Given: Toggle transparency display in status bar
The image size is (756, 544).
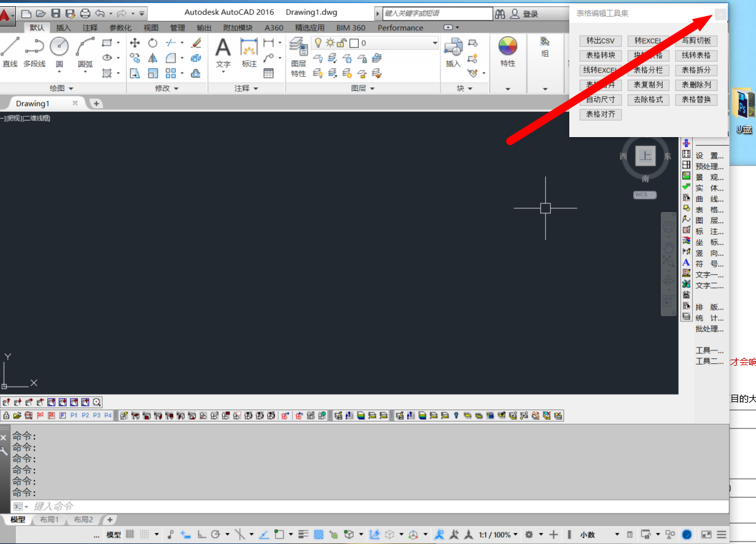Looking at the screenshot, I should tap(319, 535).
